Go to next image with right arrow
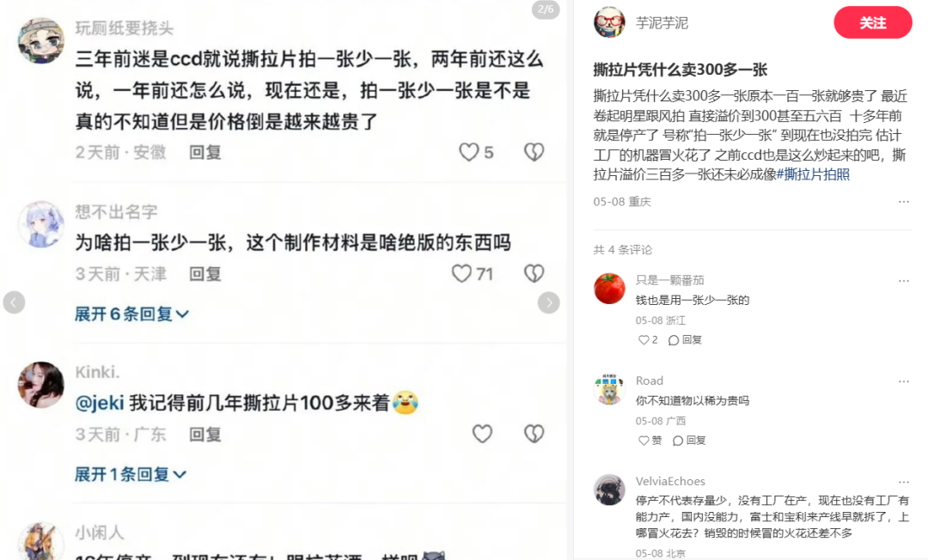 click(548, 302)
